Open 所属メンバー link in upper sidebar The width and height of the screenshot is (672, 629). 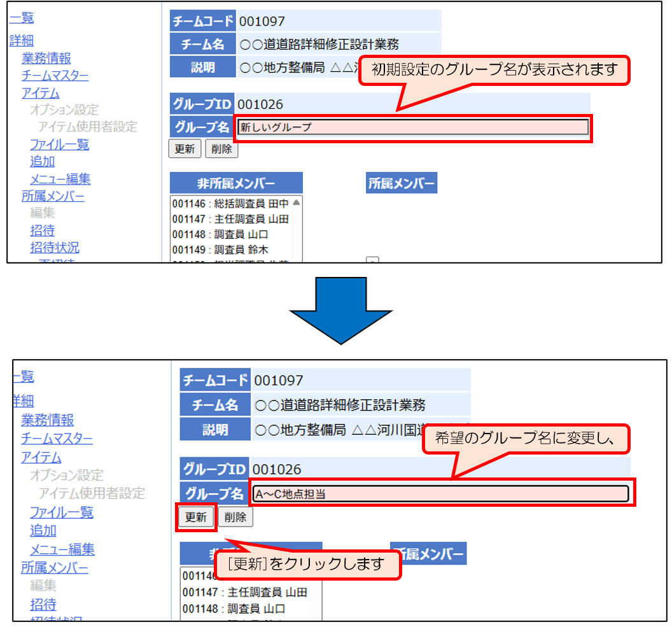[x=53, y=196]
